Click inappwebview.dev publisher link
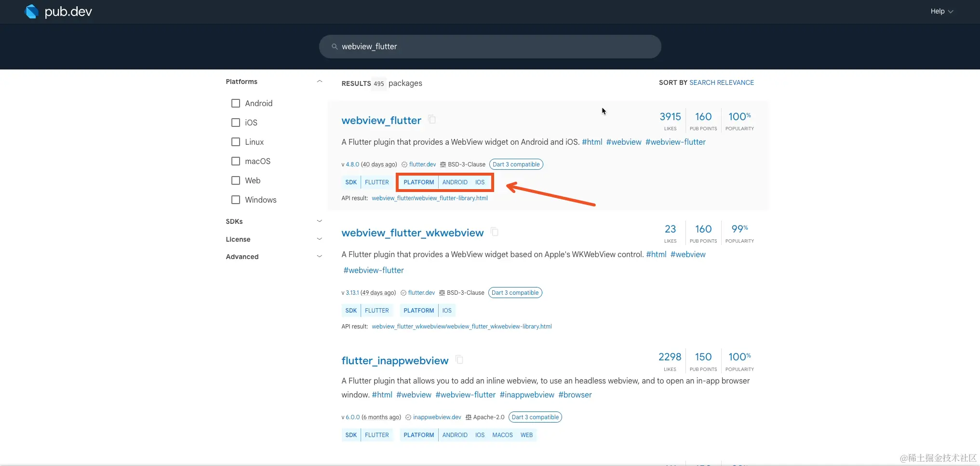The width and height of the screenshot is (980, 466). click(x=437, y=417)
